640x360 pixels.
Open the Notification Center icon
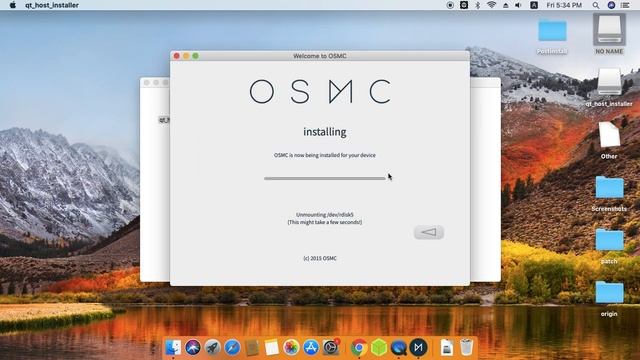[x=625, y=5]
